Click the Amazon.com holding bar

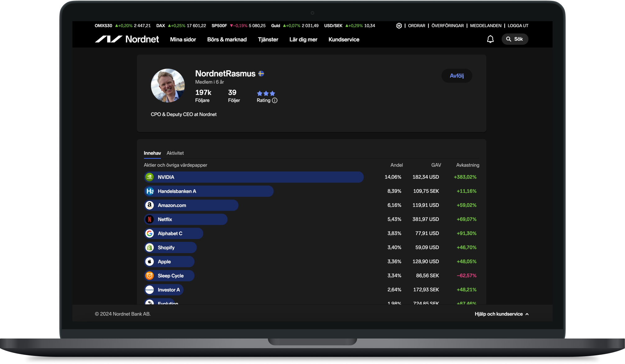click(191, 205)
